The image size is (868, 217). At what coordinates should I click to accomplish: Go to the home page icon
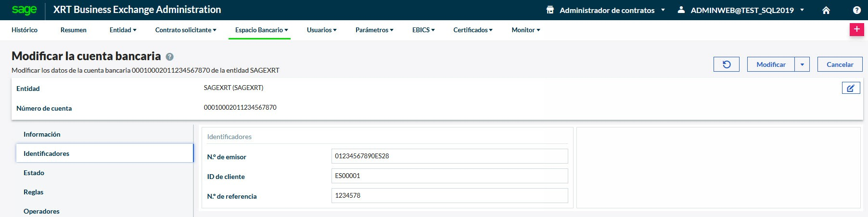point(826,10)
